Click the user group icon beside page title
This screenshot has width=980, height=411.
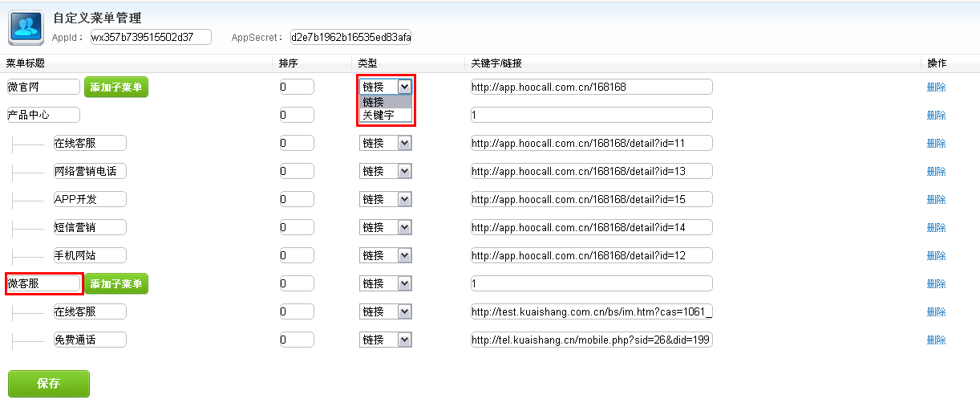point(26,28)
